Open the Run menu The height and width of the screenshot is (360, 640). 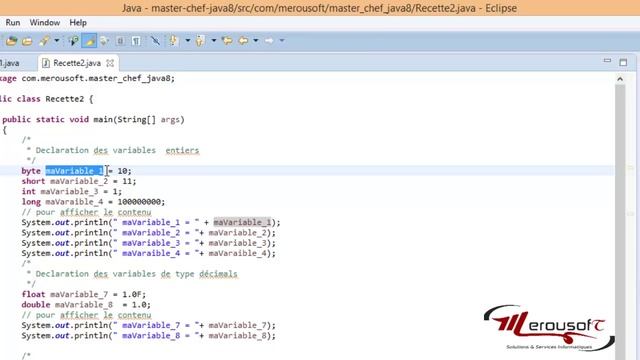pyautogui.click(x=13, y=22)
